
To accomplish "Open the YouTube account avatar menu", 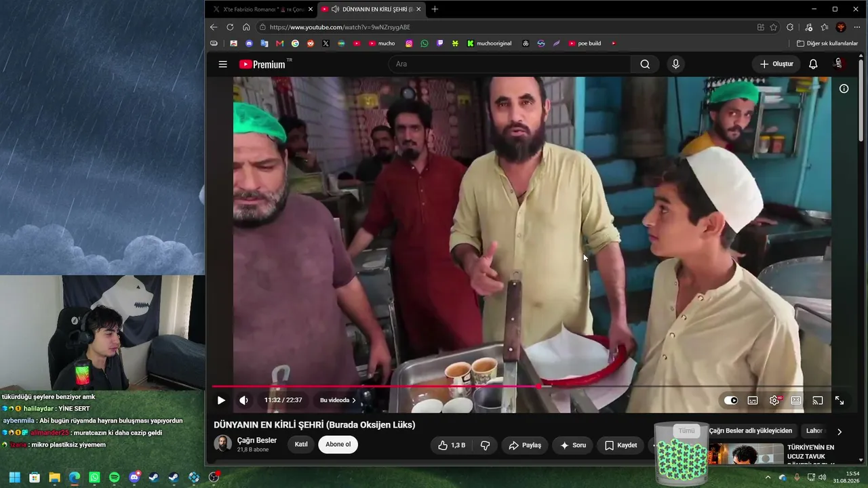I will (x=839, y=64).
